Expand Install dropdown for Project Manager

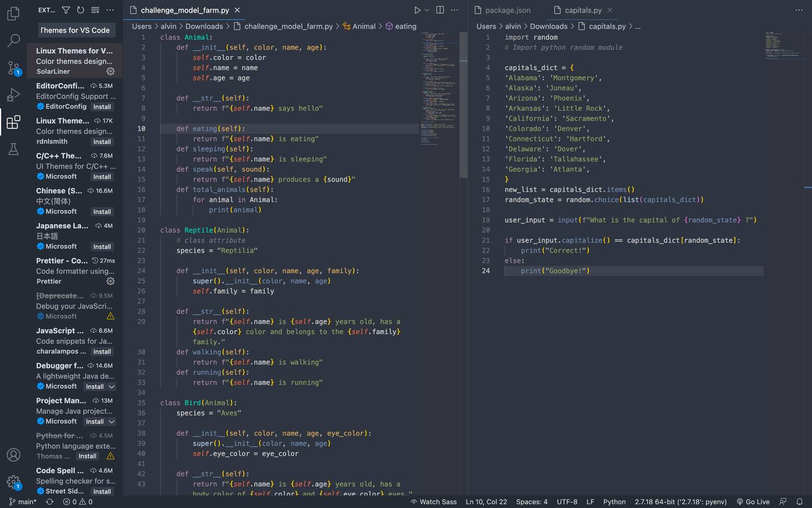coord(112,422)
